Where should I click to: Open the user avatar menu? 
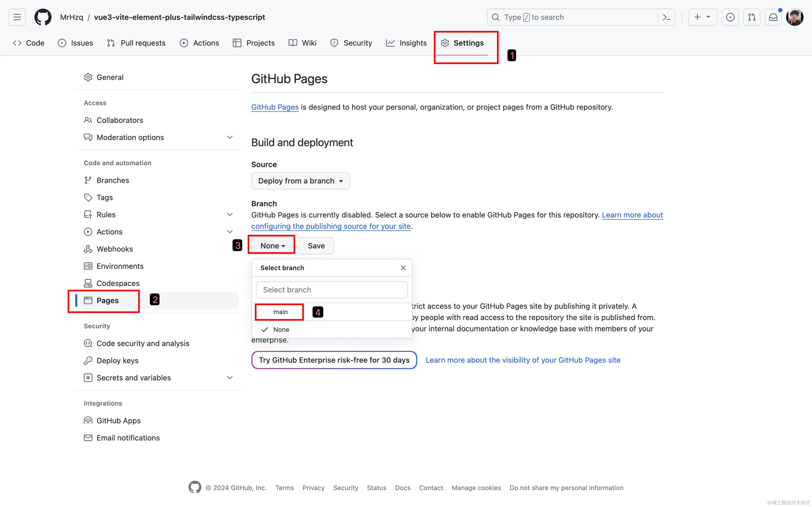click(795, 17)
